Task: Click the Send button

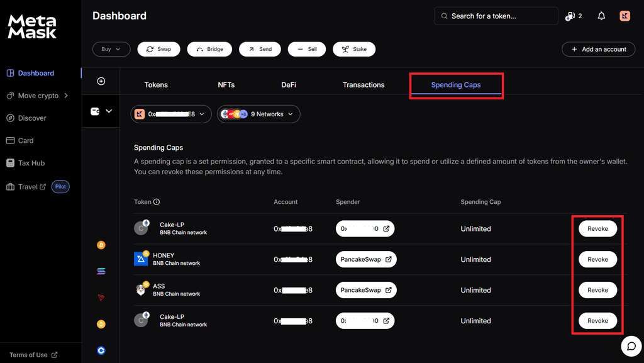Action: point(260,49)
